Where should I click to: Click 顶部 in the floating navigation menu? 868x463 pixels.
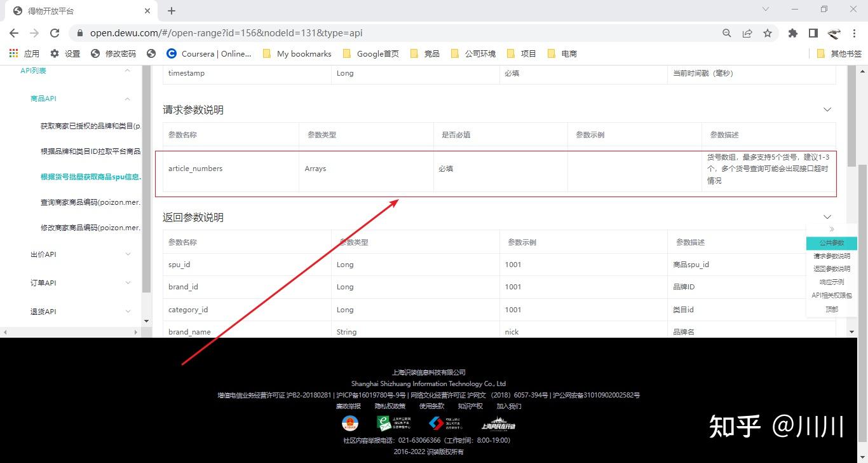[x=831, y=309]
